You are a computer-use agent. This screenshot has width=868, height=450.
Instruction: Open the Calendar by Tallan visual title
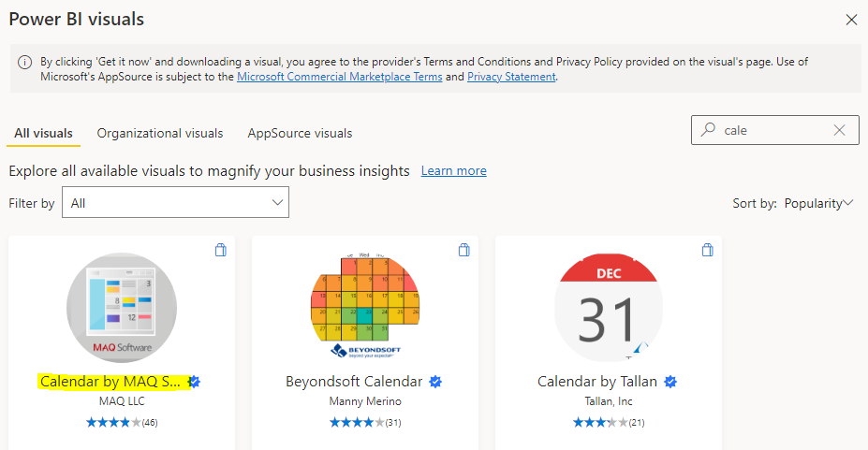pos(596,382)
